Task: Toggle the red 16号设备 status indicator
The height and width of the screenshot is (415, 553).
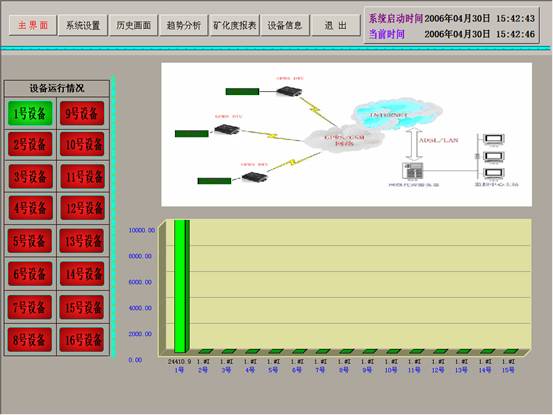Action: [82, 340]
